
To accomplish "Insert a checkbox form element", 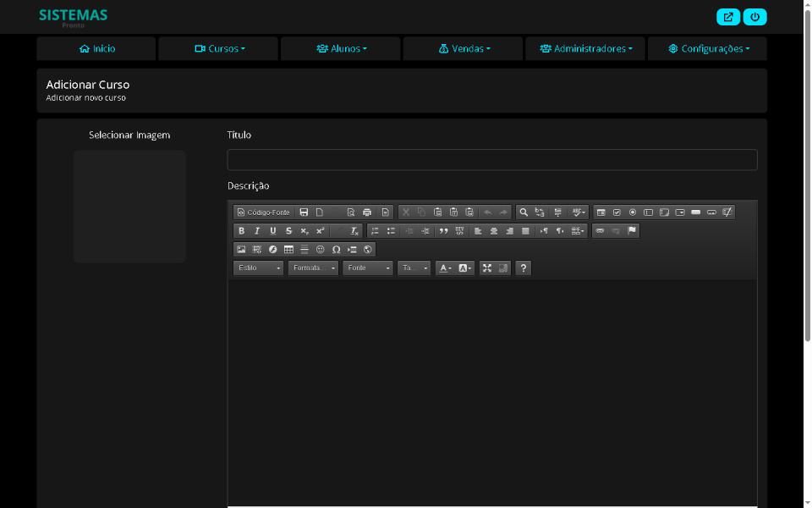I will point(617,213).
